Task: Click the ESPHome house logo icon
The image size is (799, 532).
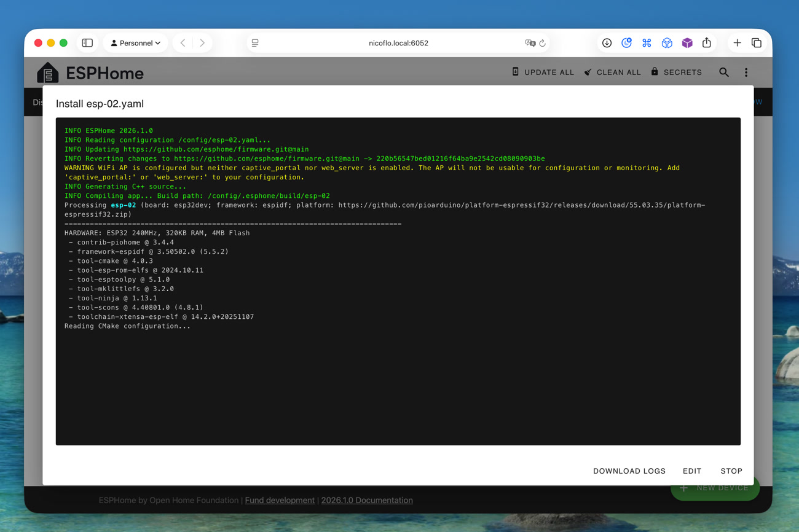Action: click(48, 72)
